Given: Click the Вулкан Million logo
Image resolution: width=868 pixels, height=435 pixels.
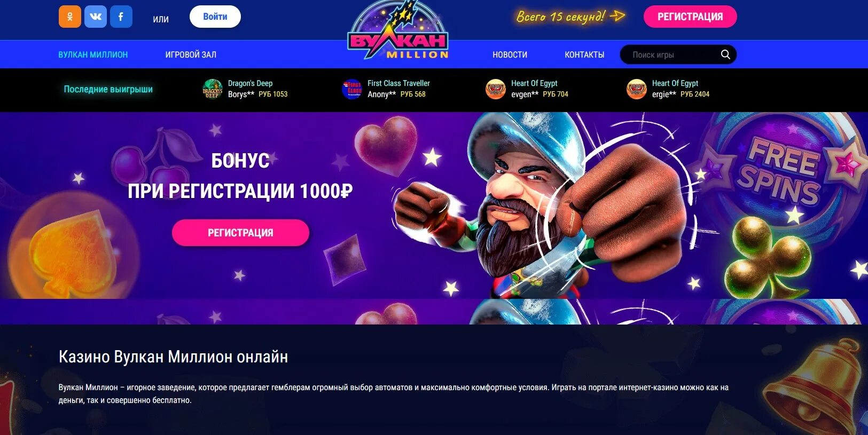Looking at the screenshot, I should pyautogui.click(x=398, y=31).
